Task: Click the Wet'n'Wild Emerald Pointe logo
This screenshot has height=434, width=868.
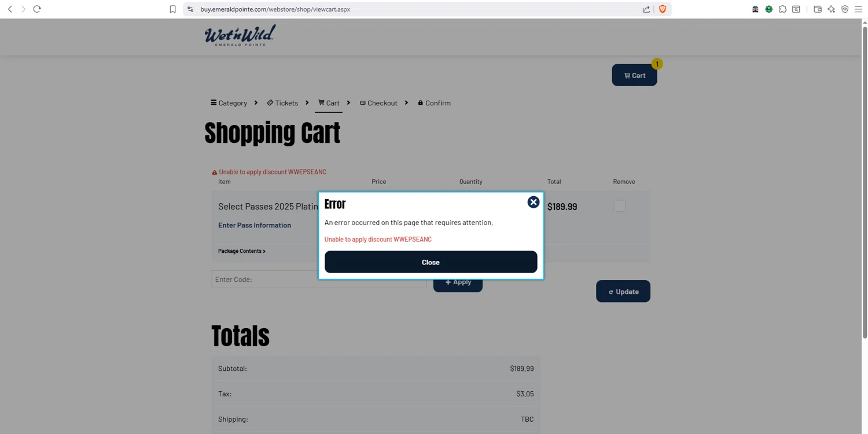Action: 240,35
